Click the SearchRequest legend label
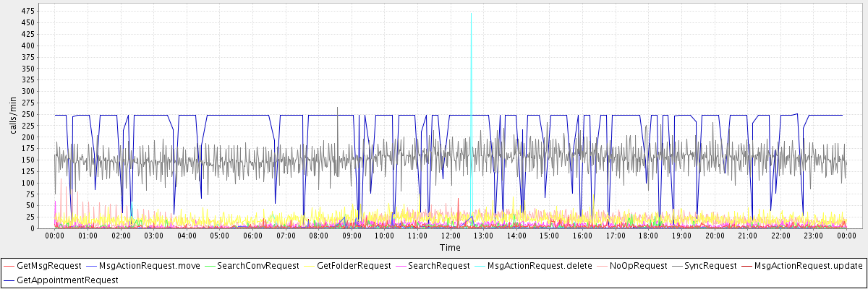Viewport: 868px width, 289px height. pyautogui.click(x=439, y=266)
